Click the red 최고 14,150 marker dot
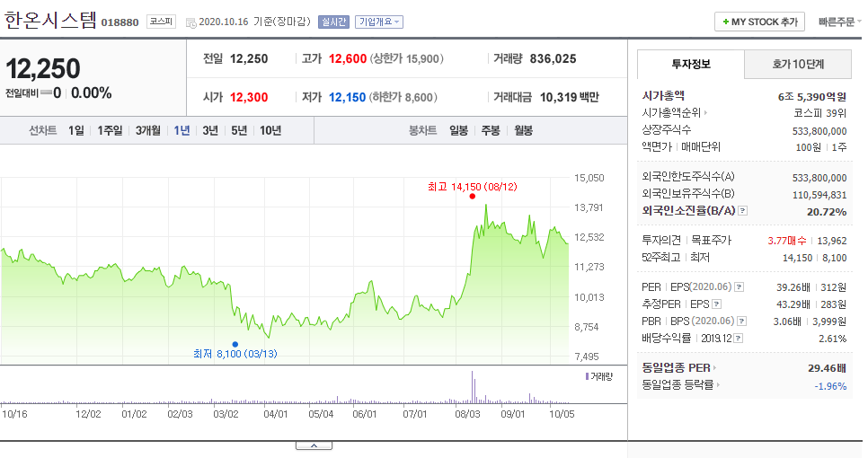Image resolution: width=868 pixels, height=458 pixels. click(x=473, y=197)
